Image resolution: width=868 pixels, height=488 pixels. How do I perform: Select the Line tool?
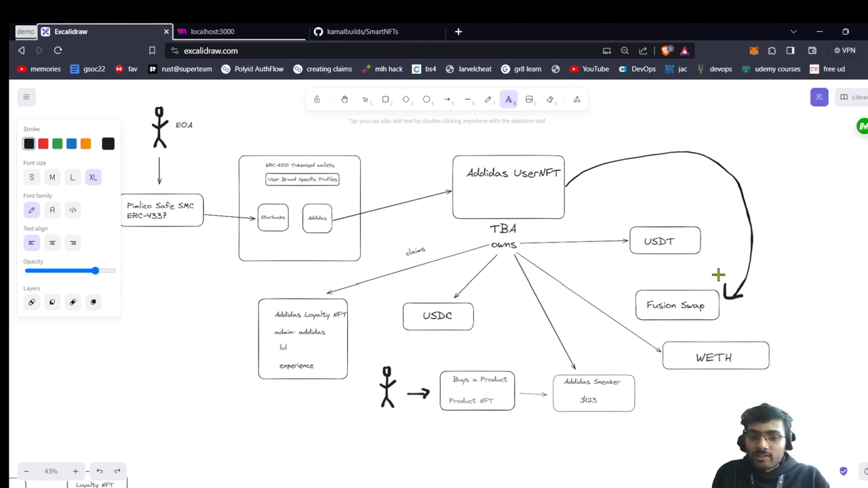click(x=467, y=100)
